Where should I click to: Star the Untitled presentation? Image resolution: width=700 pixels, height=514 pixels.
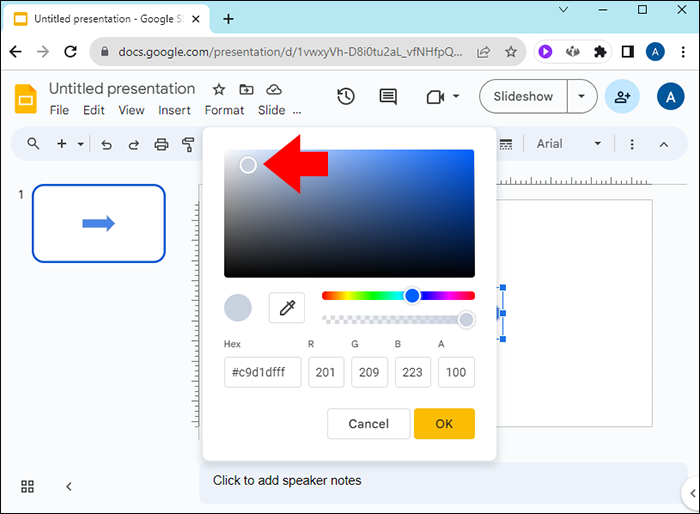click(x=219, y=90)
